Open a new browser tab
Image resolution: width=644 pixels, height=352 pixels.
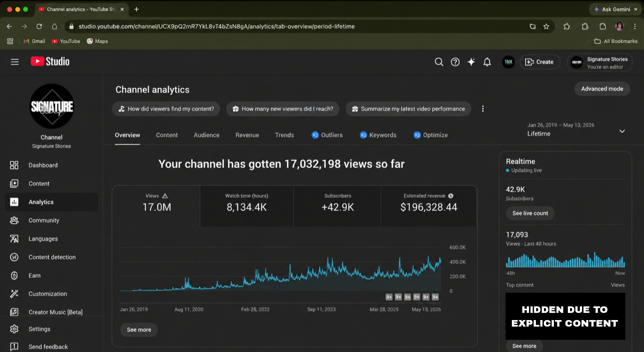pyautogui.click(x=136, y=9)
